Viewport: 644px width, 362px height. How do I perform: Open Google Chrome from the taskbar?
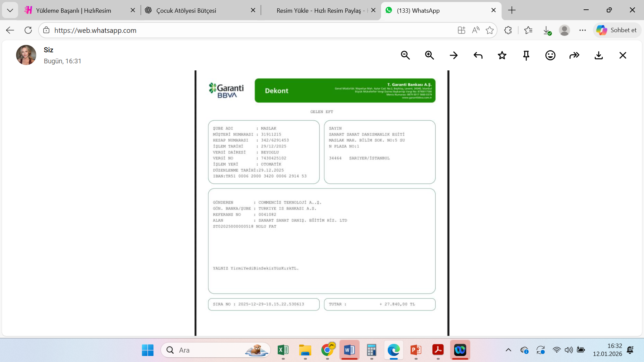(x=327, y=350)
